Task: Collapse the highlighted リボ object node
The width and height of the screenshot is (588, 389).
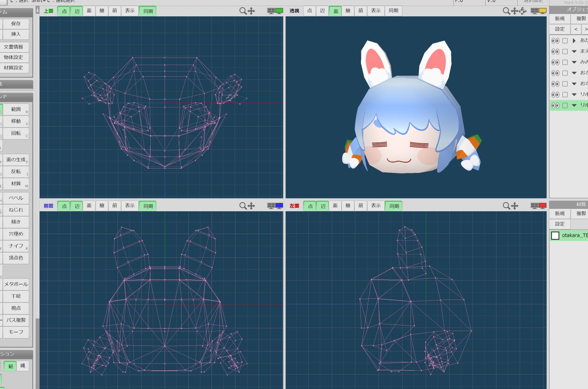Action: (x=574, y=105)
